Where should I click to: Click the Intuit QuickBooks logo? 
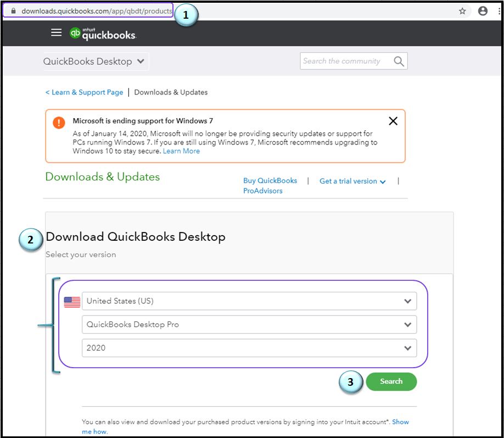[x=103, y=34]
